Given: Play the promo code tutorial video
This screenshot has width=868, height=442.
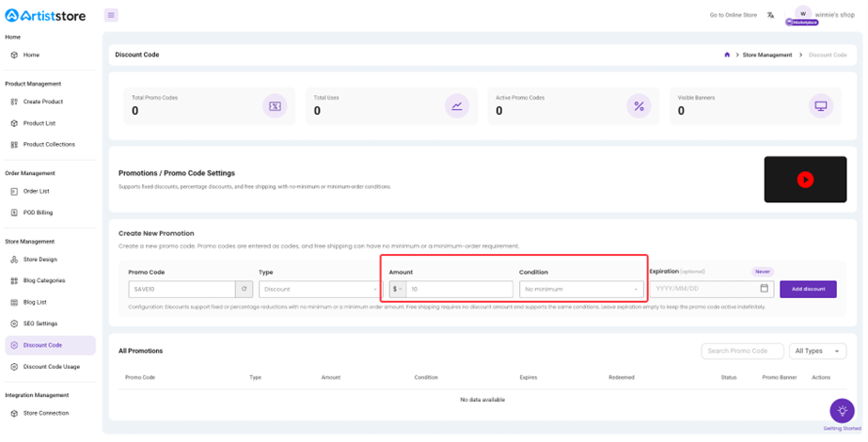Looking at the screenshot, I should click(x=805, y=180).
